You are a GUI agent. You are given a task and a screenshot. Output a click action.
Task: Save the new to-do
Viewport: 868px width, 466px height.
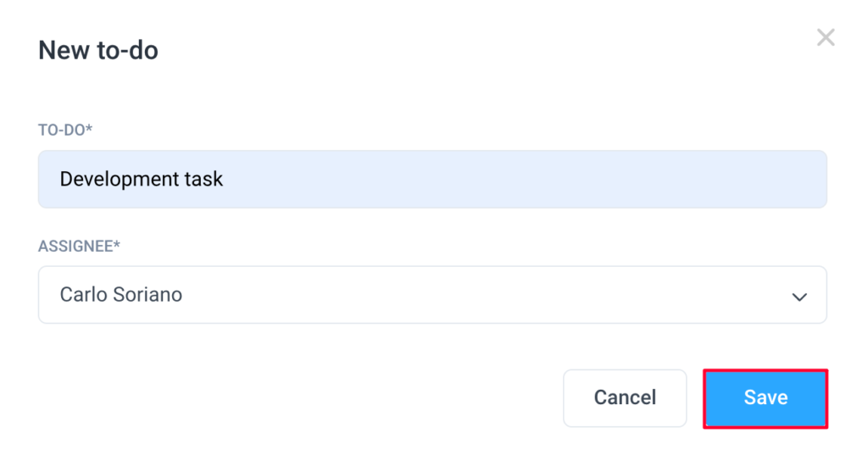(765, 398)
